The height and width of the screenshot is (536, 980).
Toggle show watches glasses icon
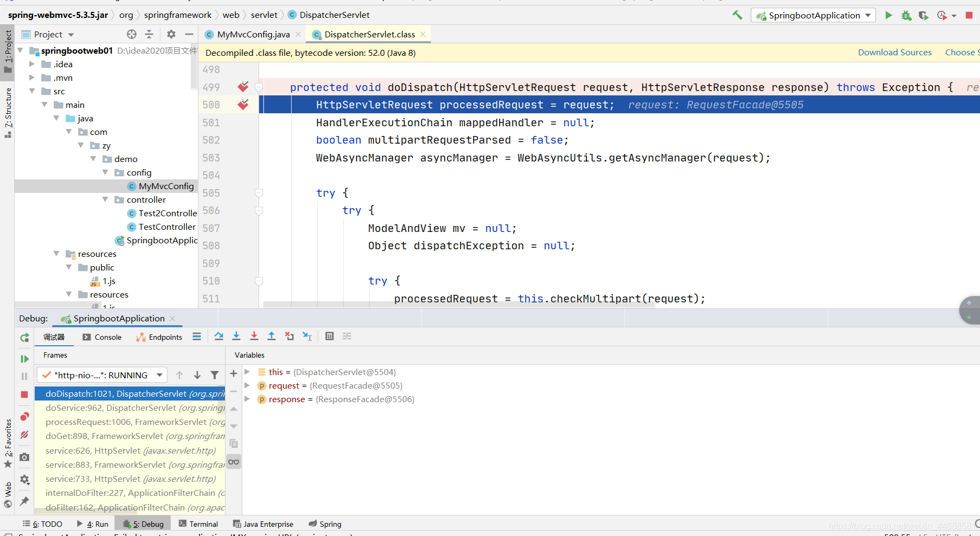234,462
